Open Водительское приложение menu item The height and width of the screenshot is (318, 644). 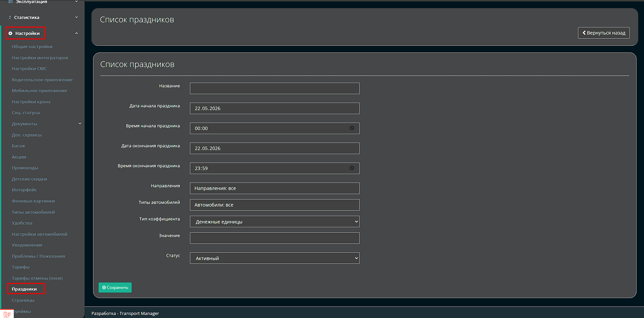pos(42,80)
